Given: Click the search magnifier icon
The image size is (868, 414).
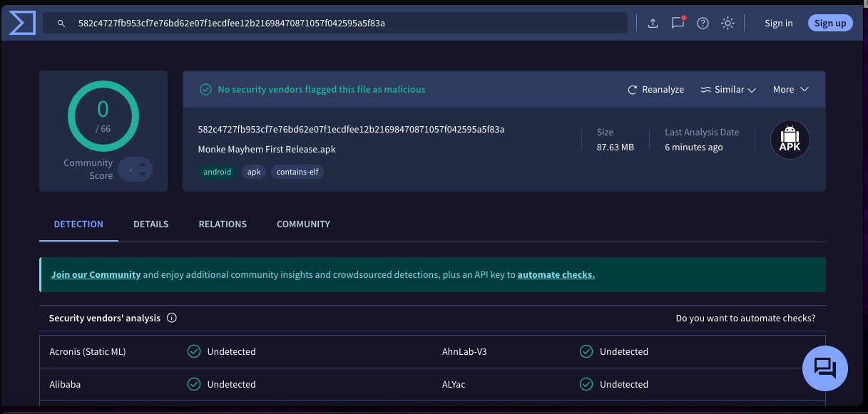Looking at the screenshot, I should pos(63,24).
